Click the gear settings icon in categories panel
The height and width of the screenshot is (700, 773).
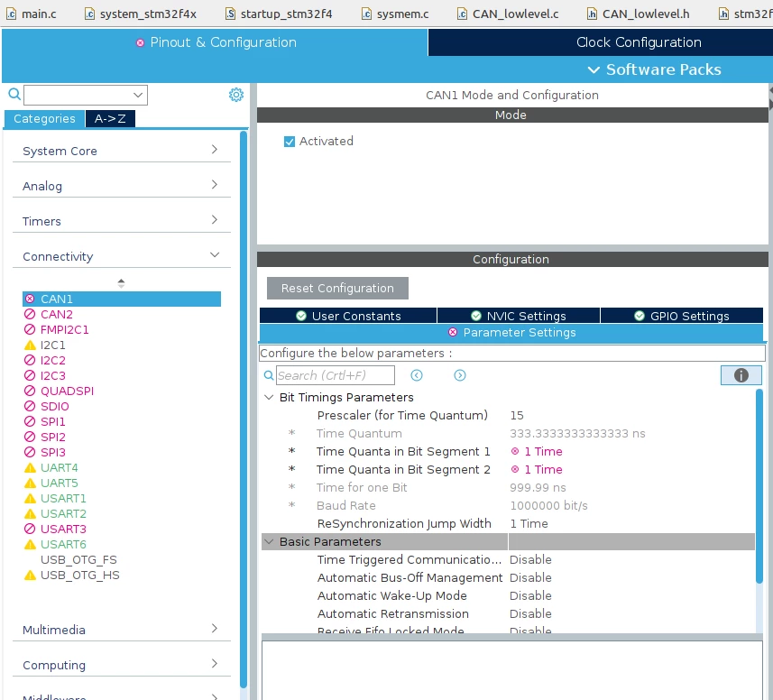pyautogui.click(x=236, y=95)
